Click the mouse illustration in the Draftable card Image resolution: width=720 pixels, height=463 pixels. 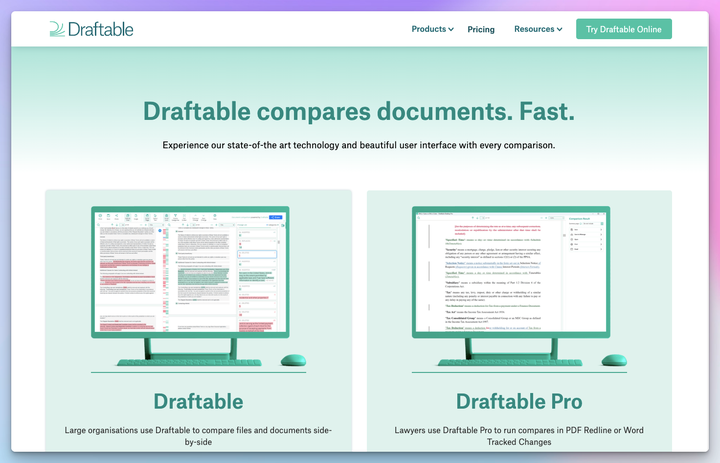(x=293, y=360)
